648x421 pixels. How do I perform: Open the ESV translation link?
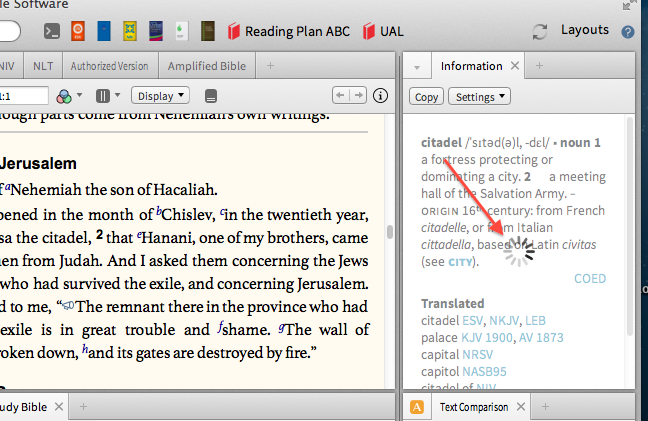tap(472, 321)
